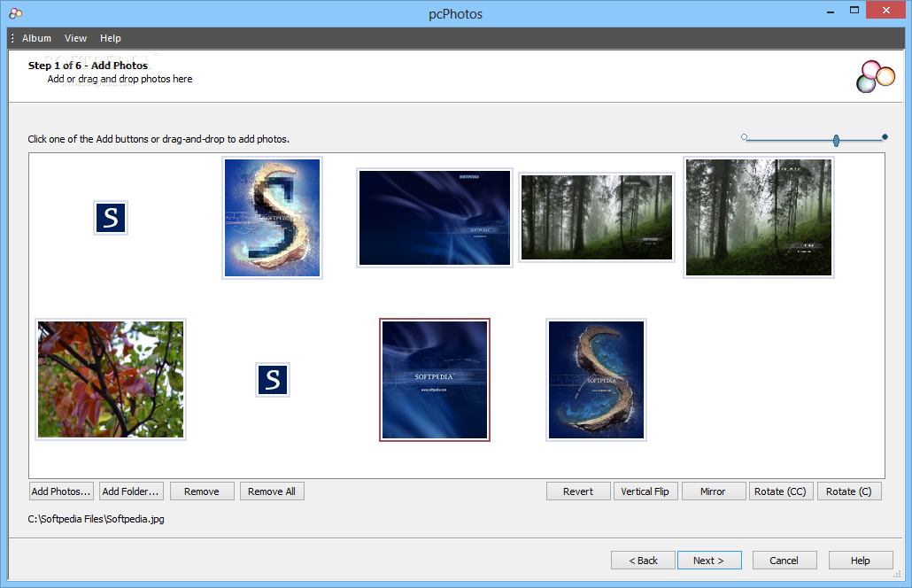Select the small S logo thumbnail in bottom row
The width and height of the screenshot is (912, 588).
tap(273, 380)
